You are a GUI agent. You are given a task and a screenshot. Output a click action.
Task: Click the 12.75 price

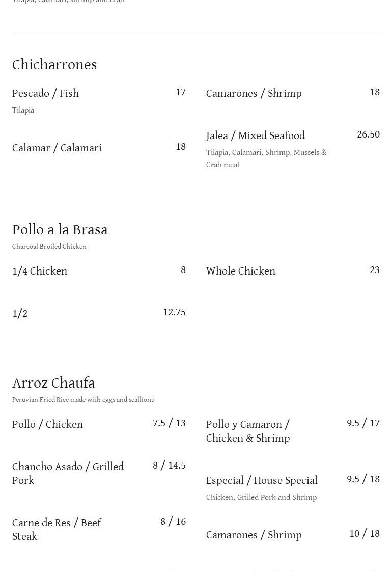[x=174, y=313]
